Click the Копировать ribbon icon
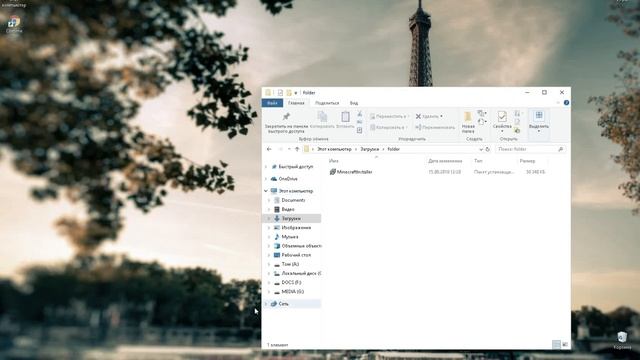The height and width of the screenshot is (360, 640). coord(322,116)
